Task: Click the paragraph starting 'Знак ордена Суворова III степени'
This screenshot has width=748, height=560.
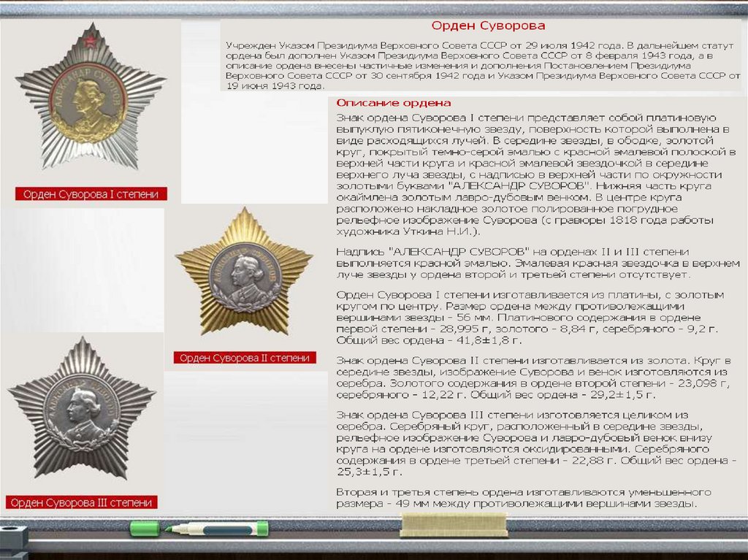Action: pyautogui.click(x=535, y=443)
